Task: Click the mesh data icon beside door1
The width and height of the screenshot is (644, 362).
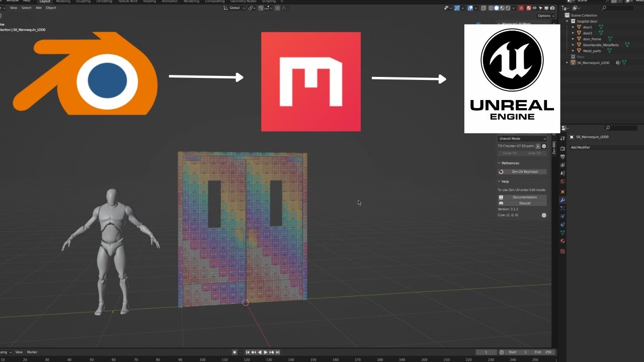Action: click(x=601, y=27)
